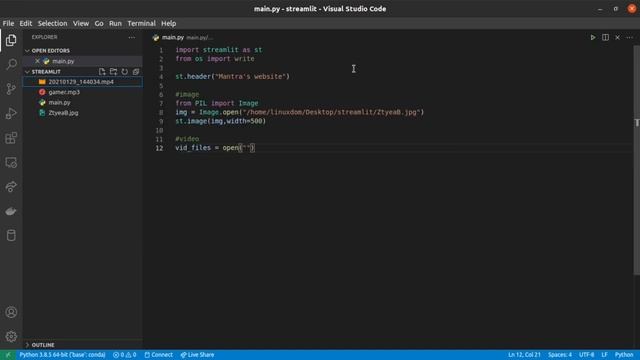Collapse all folders in Explorer
Image resolution: width=640 pixels, height=360 pixels.
pyautogui.click(x=136, y=72)
